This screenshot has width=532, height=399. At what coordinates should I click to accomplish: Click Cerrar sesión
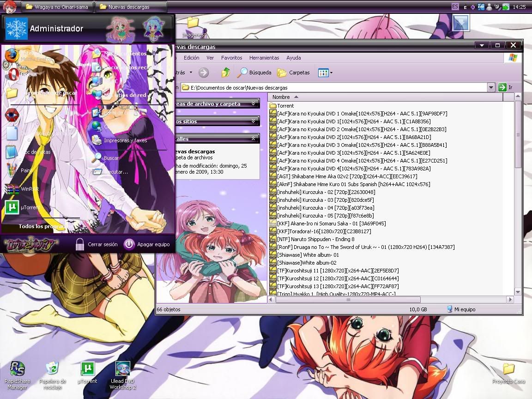click(x=97, y=244)
